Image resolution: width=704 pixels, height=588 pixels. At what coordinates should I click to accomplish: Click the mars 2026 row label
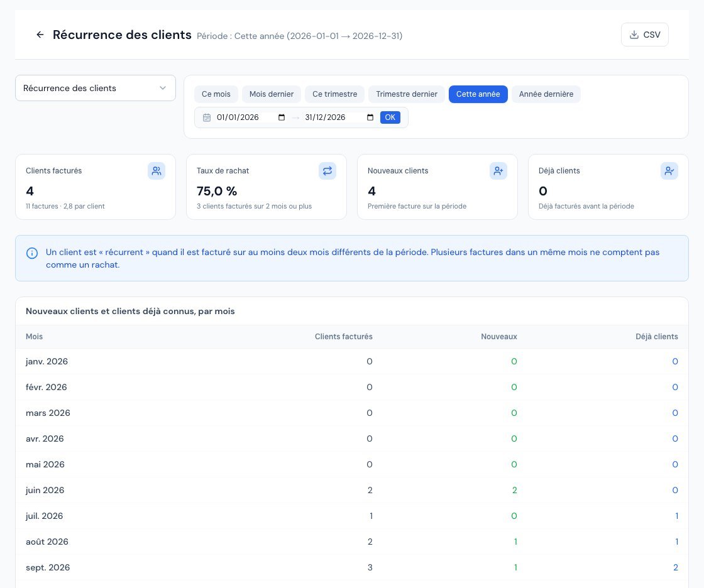click(48, 413)
